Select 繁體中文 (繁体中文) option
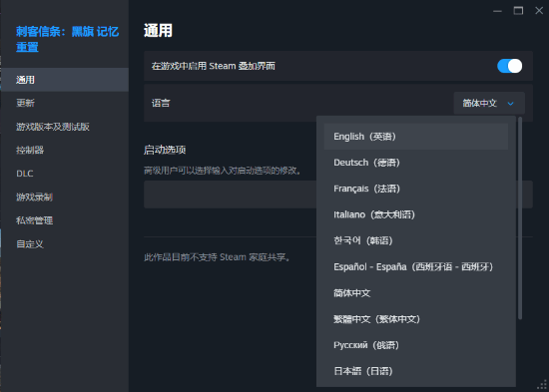Screen dimensions: 549x392 [416, 319]
